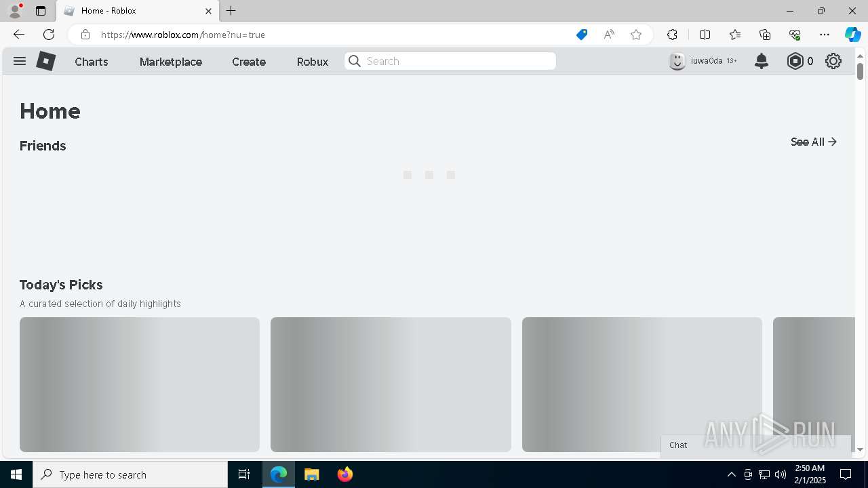
Task: Launch Firefox from the taskbar
Action: (345, 474)
